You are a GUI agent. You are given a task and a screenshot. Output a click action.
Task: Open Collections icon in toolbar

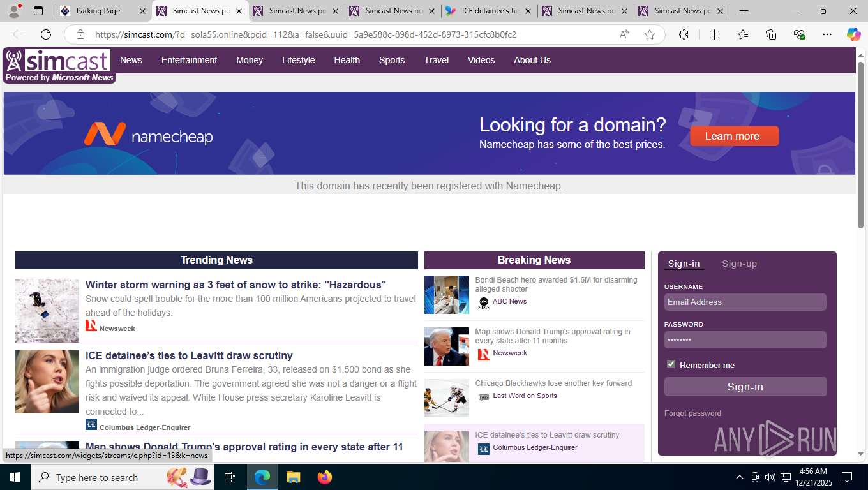pos(771,34)
